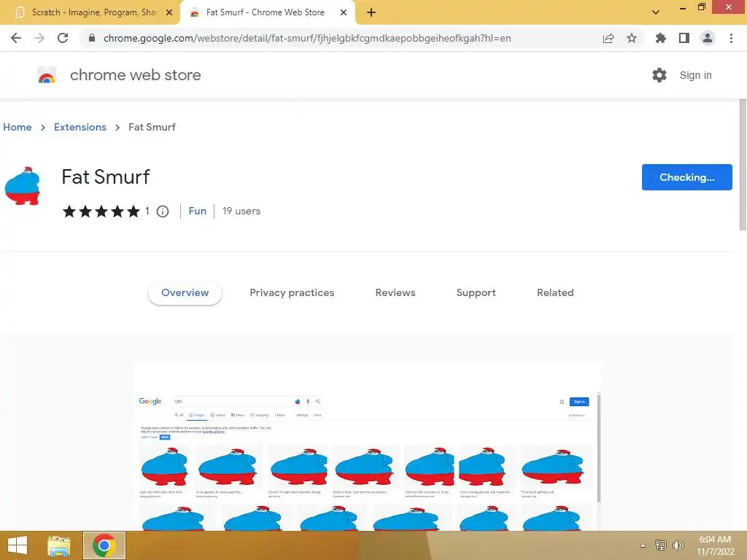Bookmark this page with the star icon
Image resolution: width=747 pixels, height=560 pixels.
point(632,38)
